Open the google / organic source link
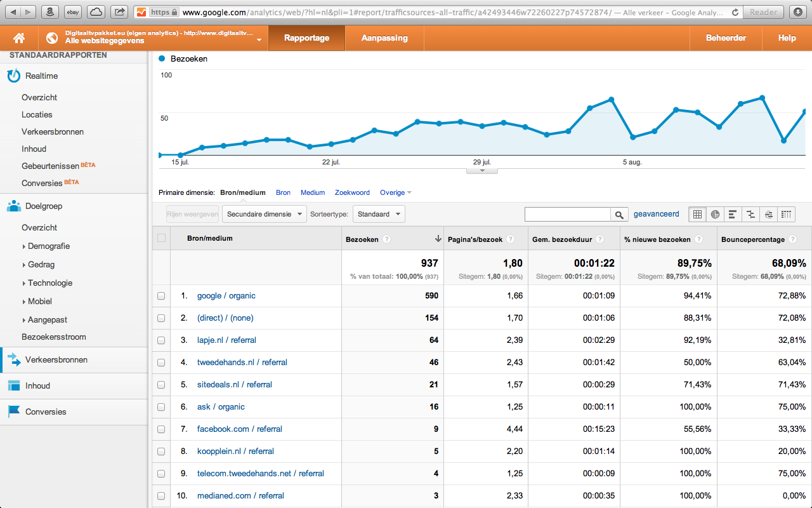 (226, 296)
